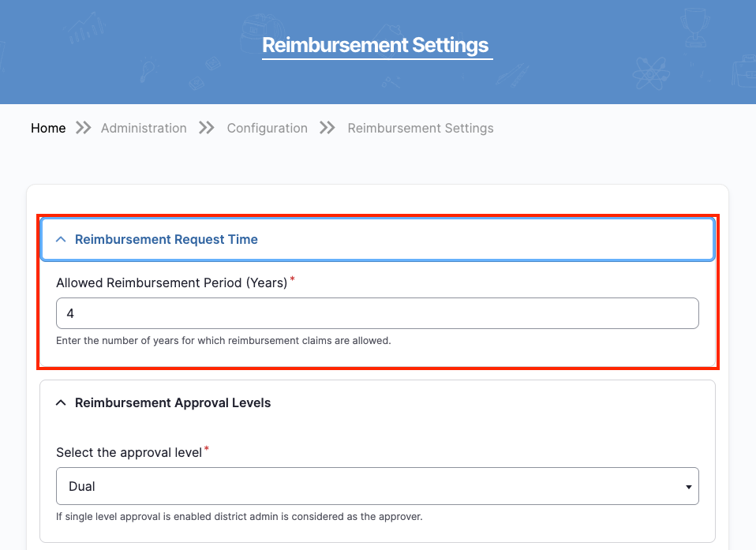This screenshot has height=550, width=756.
Task: Collapse the Reimbursement Request Time chevron icon
Action: tap(61, 239)
